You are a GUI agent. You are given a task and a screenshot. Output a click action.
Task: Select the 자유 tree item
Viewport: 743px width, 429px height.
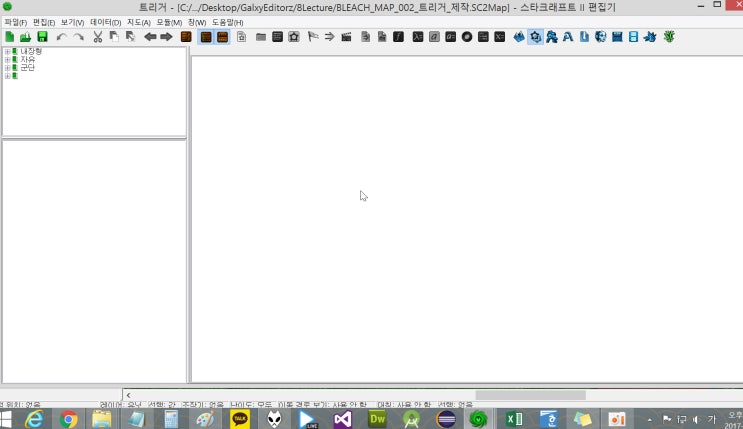[27, 59]
